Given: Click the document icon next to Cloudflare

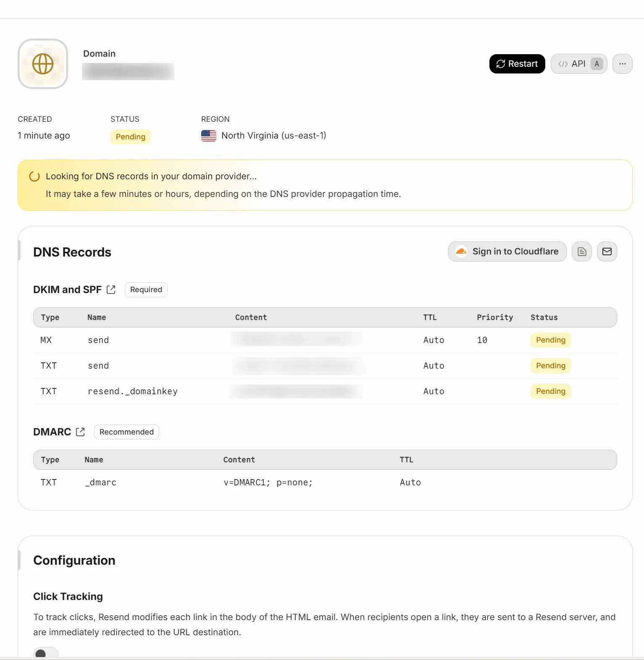Looking at the screenshot, I should pyautogui.click(x=581, y=251).
